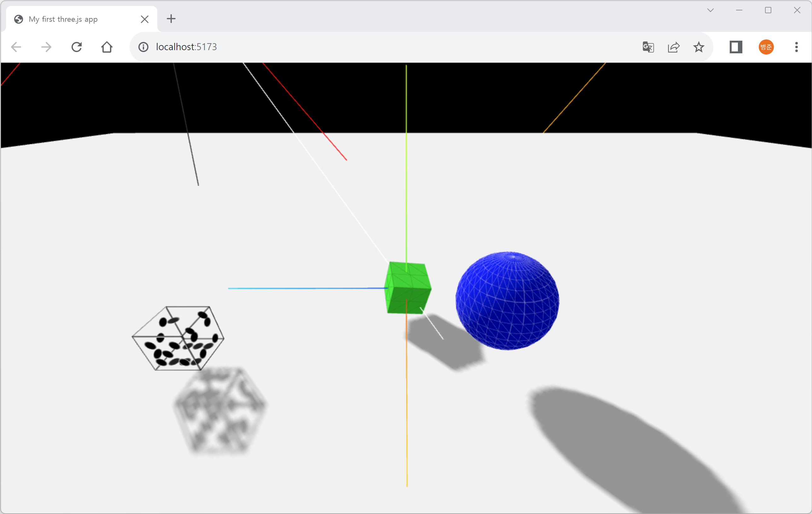Click the blue wireframe sphere
Screen dimensions: 812x514
coord(507,301)
